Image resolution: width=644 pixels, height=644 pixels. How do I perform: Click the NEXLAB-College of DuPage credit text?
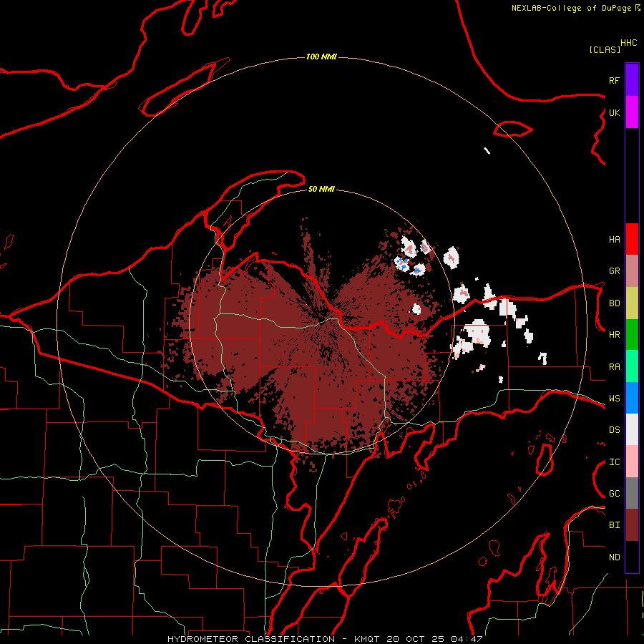click(571, 8)
